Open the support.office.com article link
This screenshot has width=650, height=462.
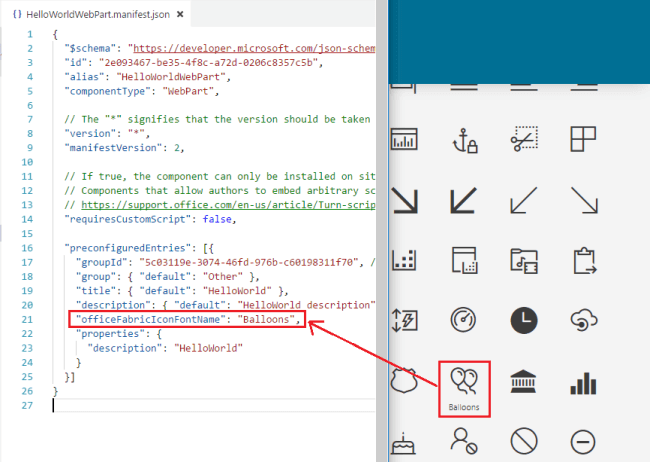click(228, 205)
